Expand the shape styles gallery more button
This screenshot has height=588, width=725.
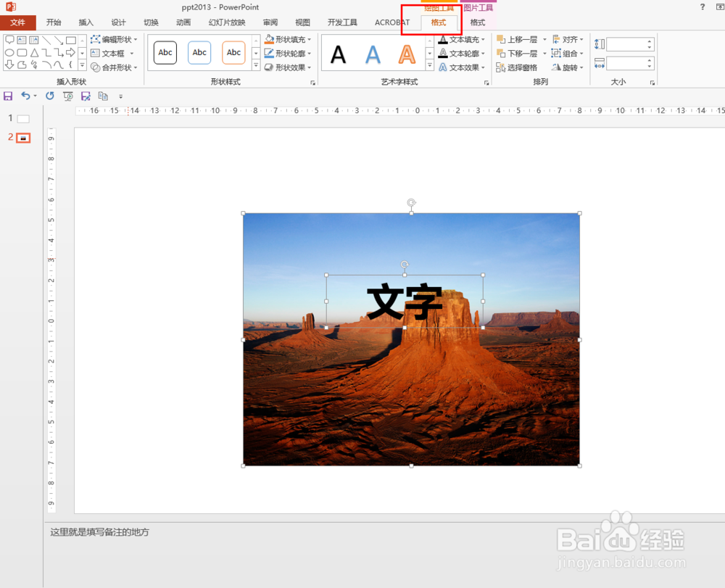tap(256, 66)
